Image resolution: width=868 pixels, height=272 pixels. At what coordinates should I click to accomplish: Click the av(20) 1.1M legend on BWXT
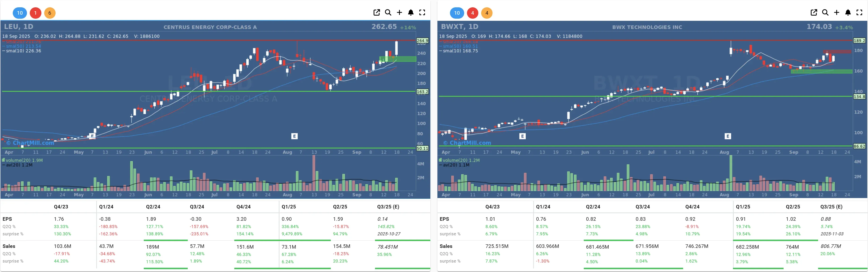(454, 165)
